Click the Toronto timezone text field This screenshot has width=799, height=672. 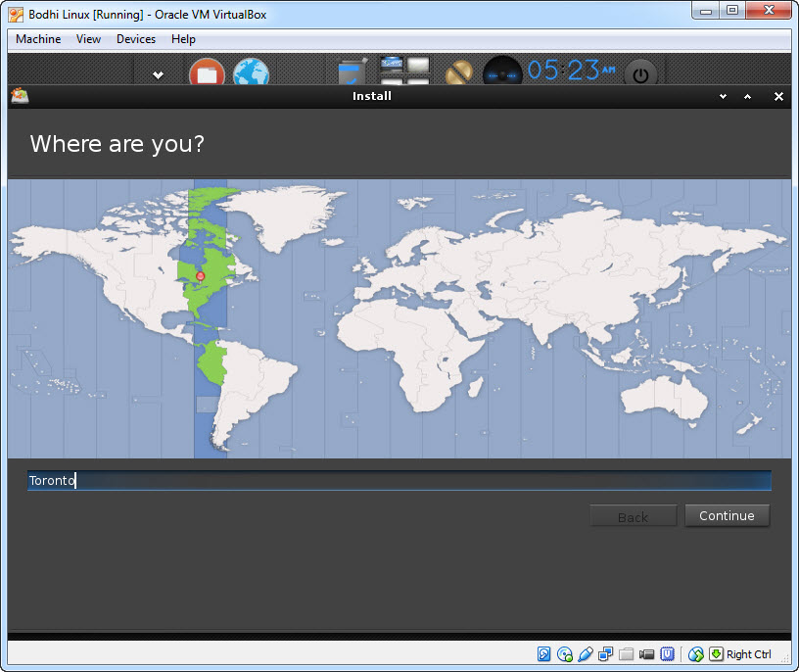pyautogui.click(x=399, y=481)
